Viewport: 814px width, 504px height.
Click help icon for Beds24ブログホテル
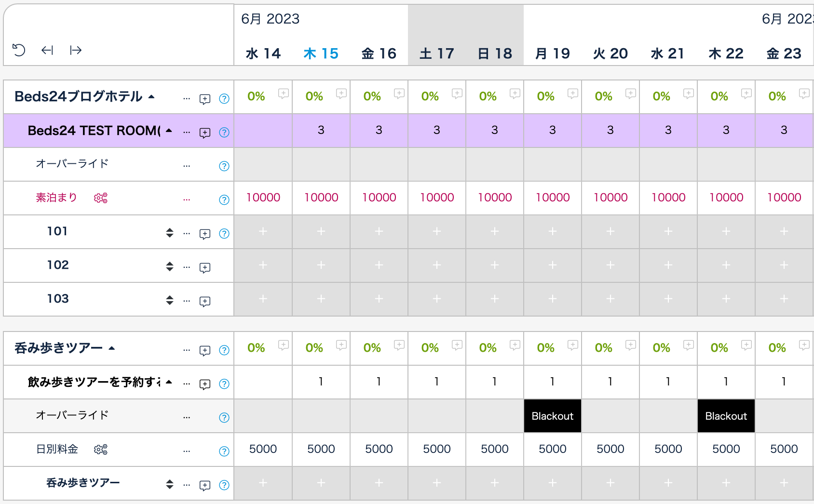(x=224, y=99)
